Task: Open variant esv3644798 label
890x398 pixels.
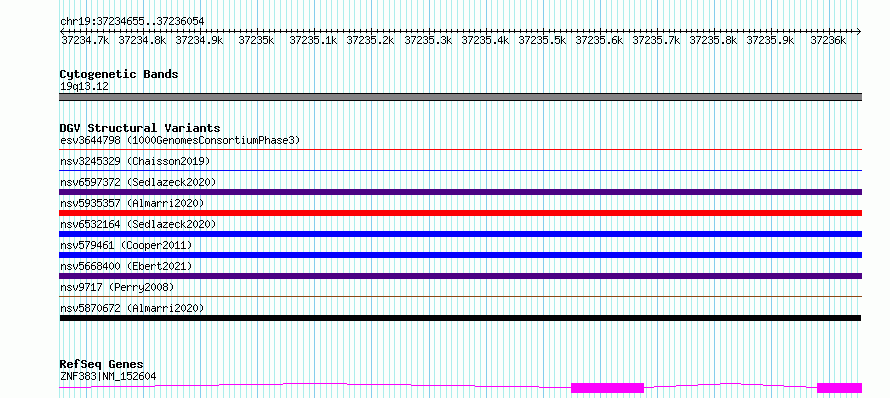Action: [180, 140]
